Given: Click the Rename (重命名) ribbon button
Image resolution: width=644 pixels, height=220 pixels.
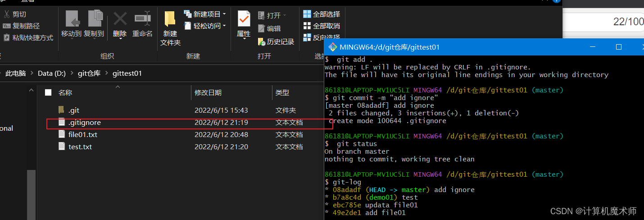Looking at the screenshot, I should coord(142,25).
